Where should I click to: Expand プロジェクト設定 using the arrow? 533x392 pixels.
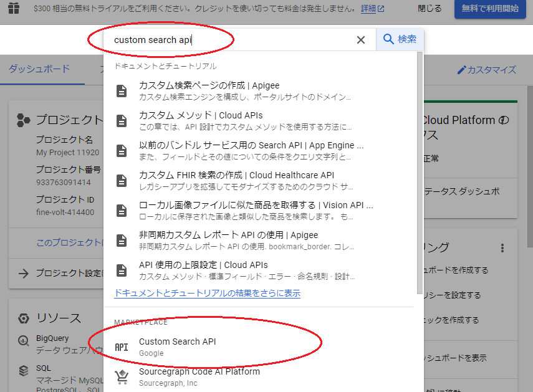pyautogui.click(x=22, y=273)
